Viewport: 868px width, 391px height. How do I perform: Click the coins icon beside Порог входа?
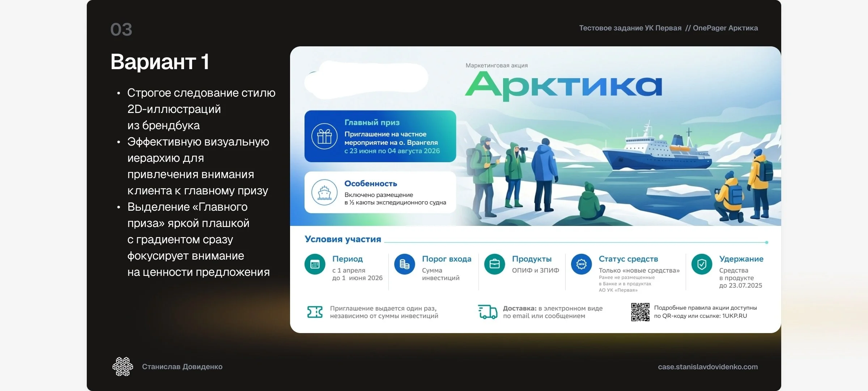point(405,264)
